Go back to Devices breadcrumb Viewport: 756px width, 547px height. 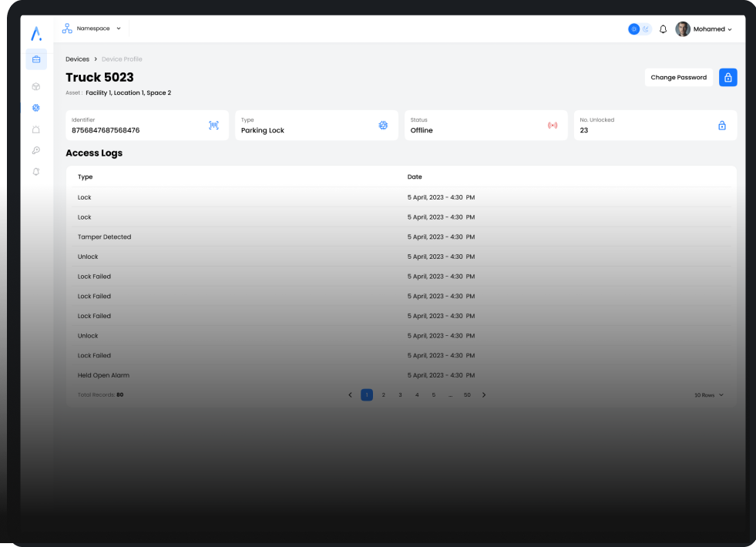(78, 59)
